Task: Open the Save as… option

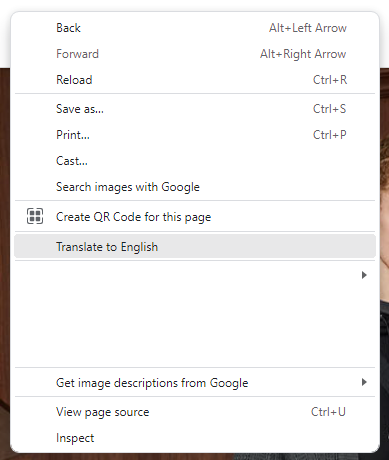Action: pyautogui.click(x=195, y=109)
